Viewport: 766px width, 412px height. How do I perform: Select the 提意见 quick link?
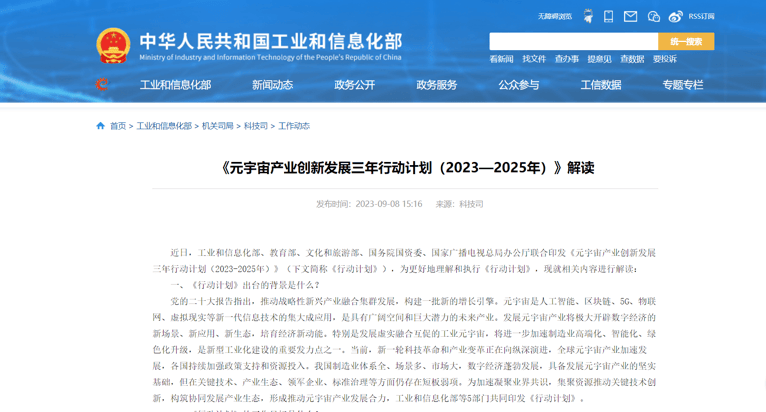(599, 59)
